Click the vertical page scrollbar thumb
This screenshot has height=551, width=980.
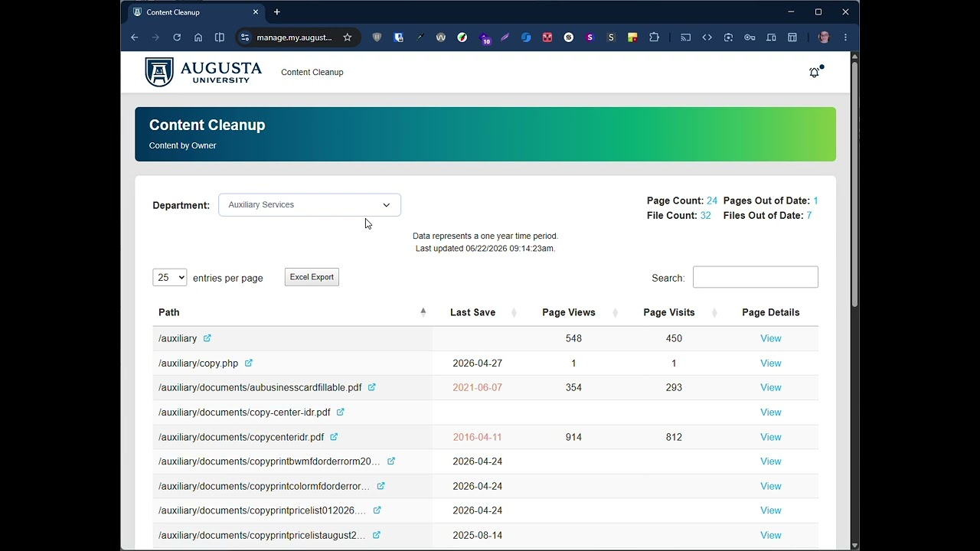(854, 184)
